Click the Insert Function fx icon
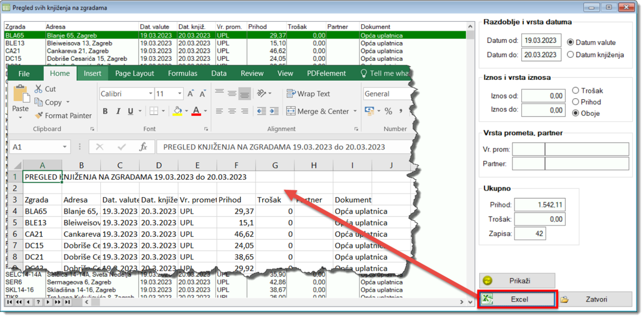644x318 pixels. pos(143,147)
